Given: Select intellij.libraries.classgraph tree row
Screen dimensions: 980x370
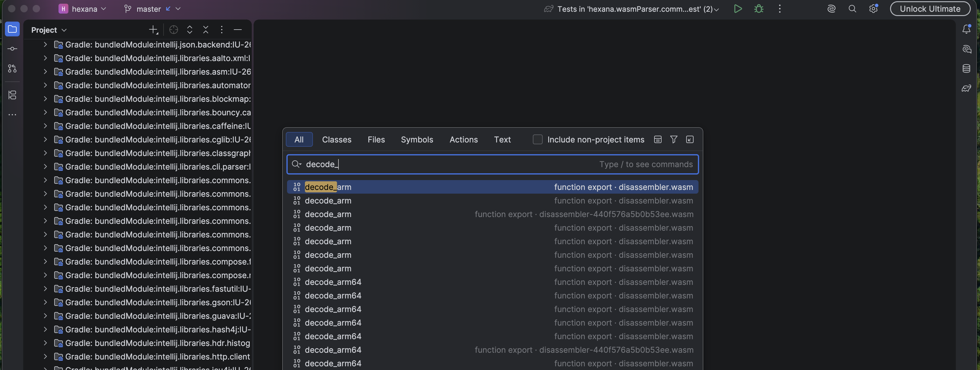Looking at the screenshot, I should (x=137, y=153).
